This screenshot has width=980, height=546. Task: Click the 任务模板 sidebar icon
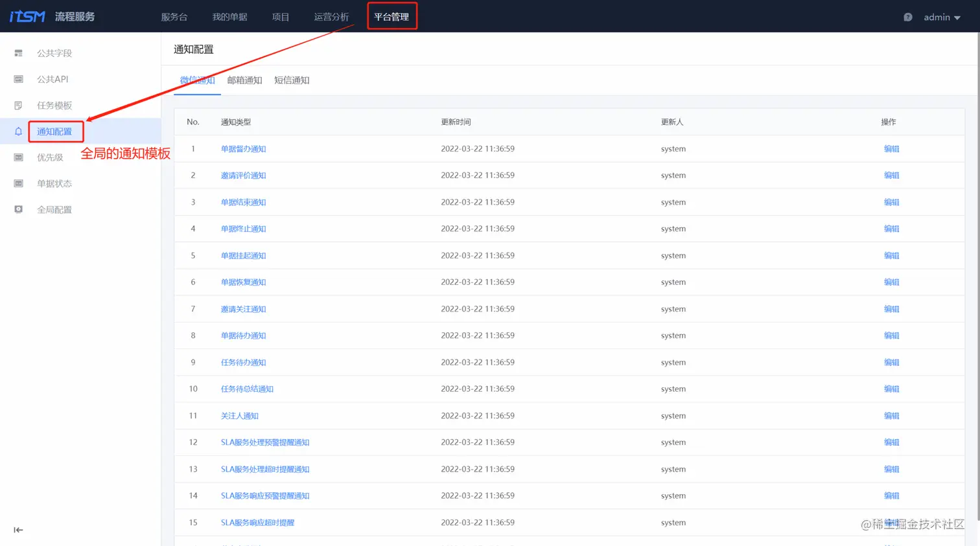click(18, 106)
